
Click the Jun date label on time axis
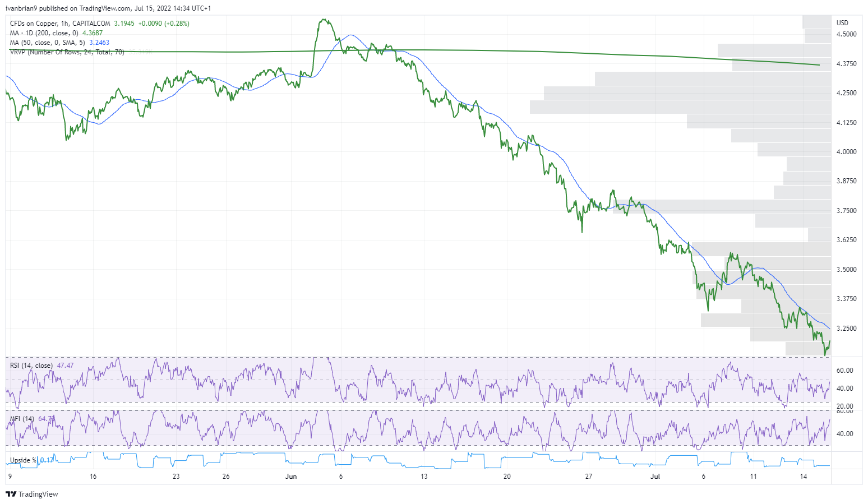pos(290,477)
